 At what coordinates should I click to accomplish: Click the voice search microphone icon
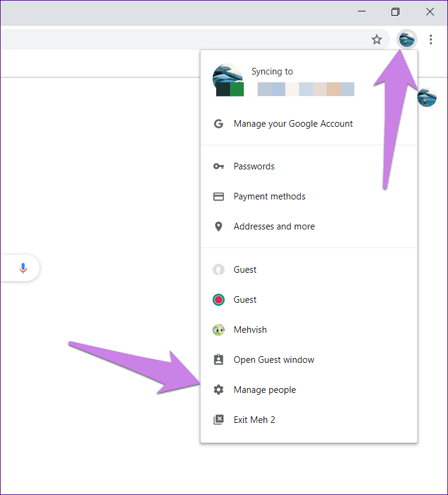point(23,268)
